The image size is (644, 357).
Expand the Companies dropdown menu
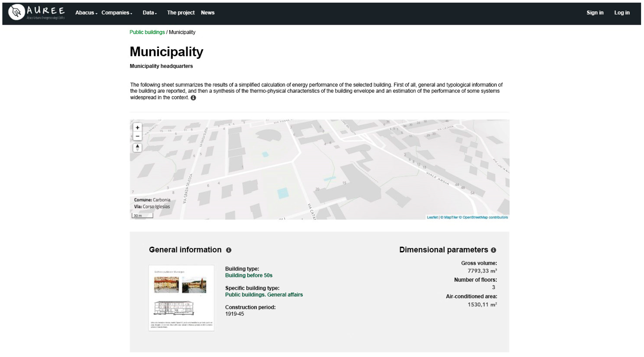coord(117,12)
